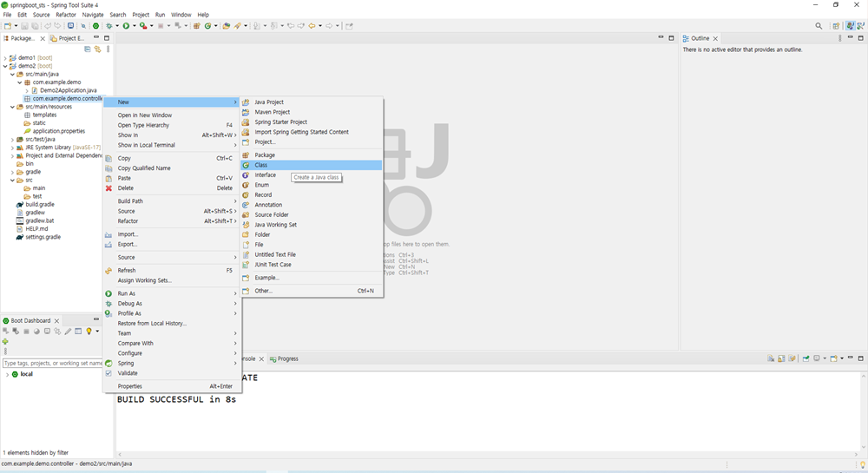
Task: Close the Package Explorer tab
Action: tap(43, 38)
